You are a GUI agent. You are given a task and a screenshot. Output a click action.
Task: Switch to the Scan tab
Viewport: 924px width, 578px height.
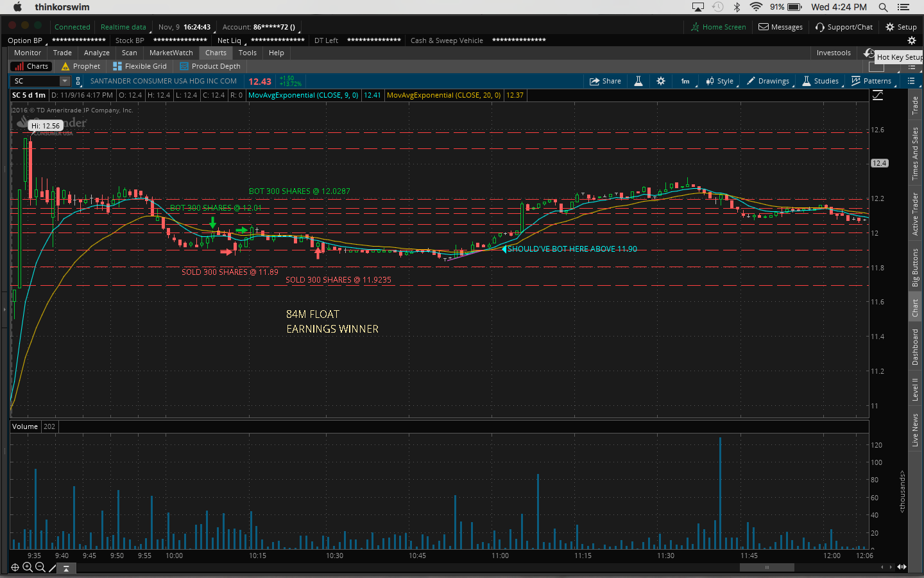click(130, 53)
